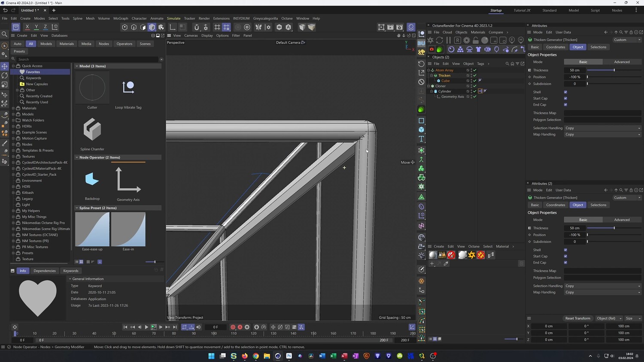The width and height of the screenshot is (644, 362).
Task: Toggle the autokeying button in timeline
Action: coord(240,327)
